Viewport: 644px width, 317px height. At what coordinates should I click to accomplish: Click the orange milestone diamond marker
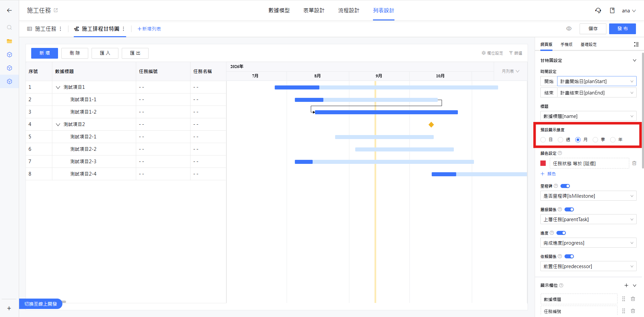coord(431,125)
